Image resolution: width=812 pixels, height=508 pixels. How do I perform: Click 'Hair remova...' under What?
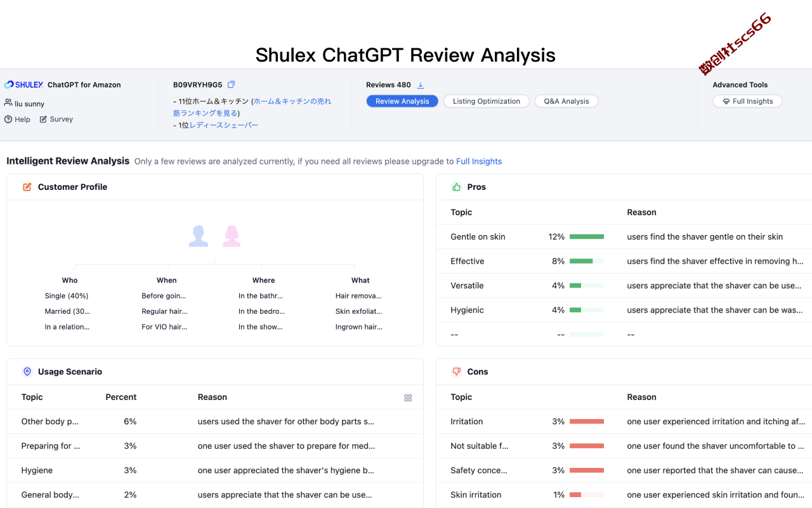coord(358,296)
